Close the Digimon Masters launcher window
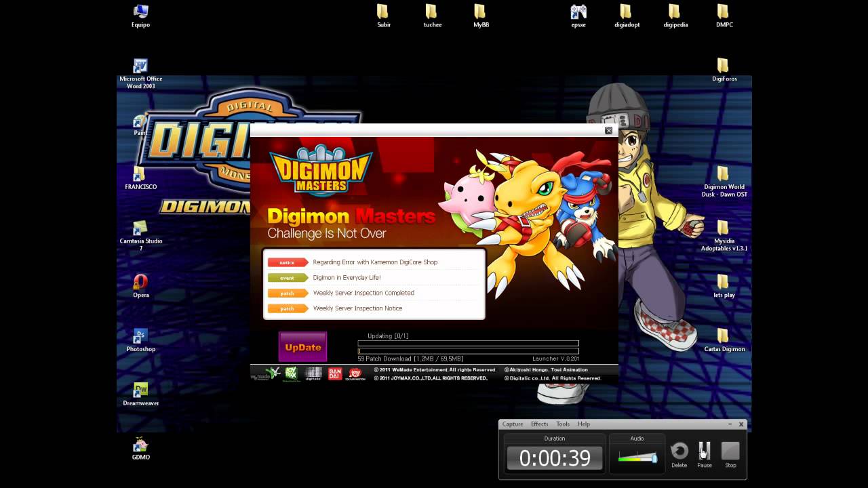 coord(608,130)
